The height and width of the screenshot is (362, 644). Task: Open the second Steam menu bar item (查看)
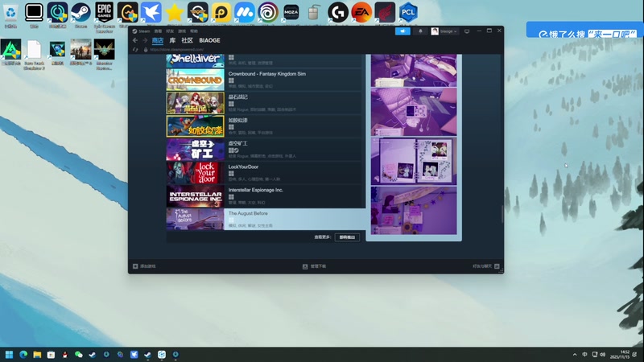[x=158, y=31]
